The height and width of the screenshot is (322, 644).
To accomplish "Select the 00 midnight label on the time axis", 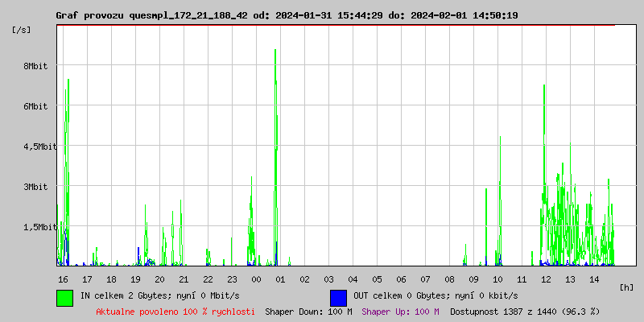I will click(x=256, y=279).
